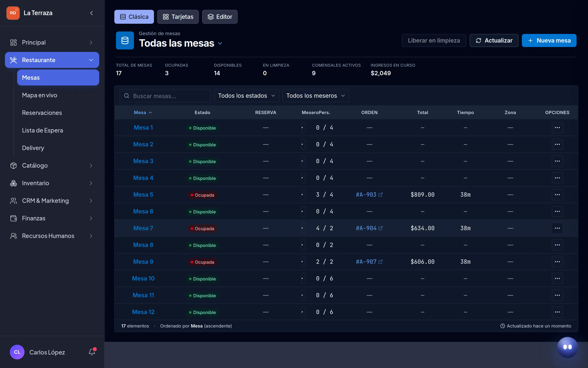
Task: Open Todos los estados filter dropdown
Action: click(x=247, y=96)
